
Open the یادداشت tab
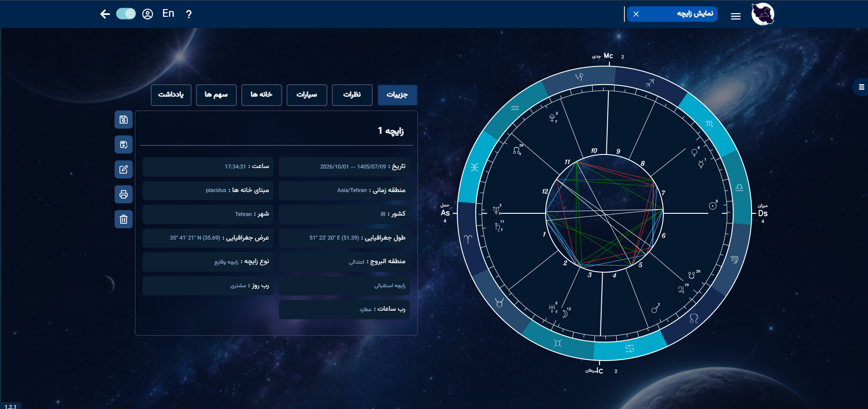(171, 95)
